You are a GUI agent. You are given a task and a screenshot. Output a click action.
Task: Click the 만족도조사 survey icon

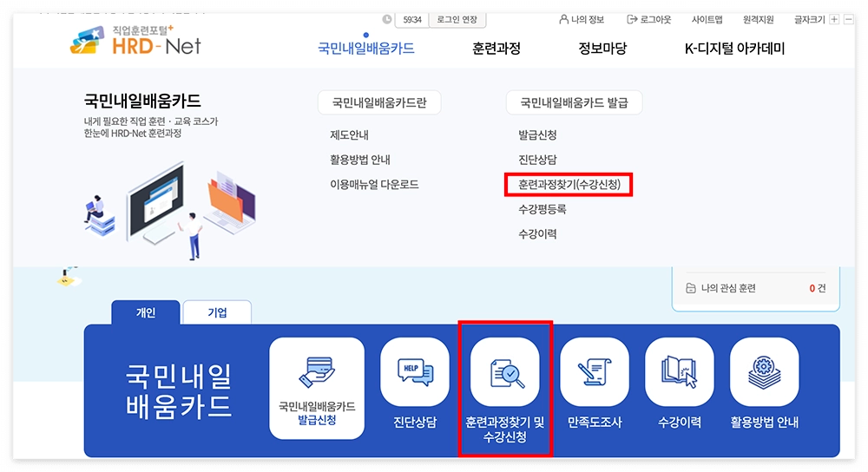coord(595,372)
